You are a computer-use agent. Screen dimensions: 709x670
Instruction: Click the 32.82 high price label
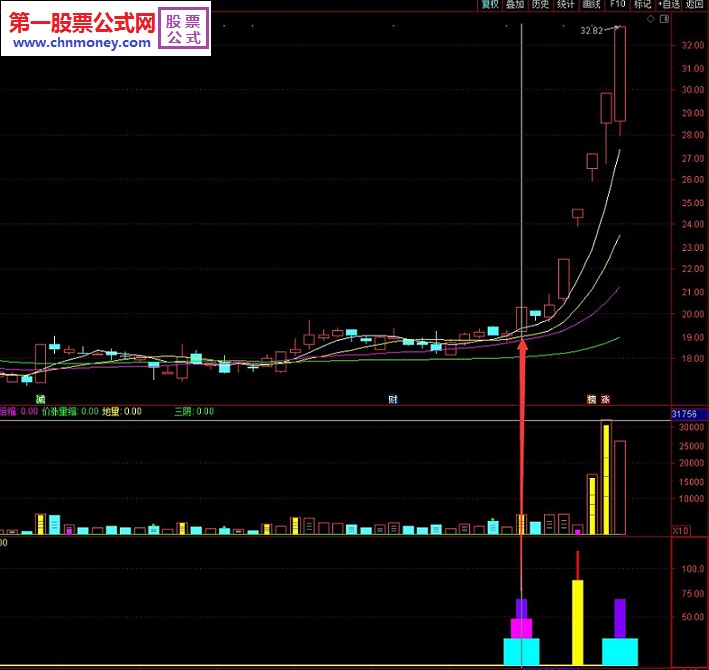(591, 31)
